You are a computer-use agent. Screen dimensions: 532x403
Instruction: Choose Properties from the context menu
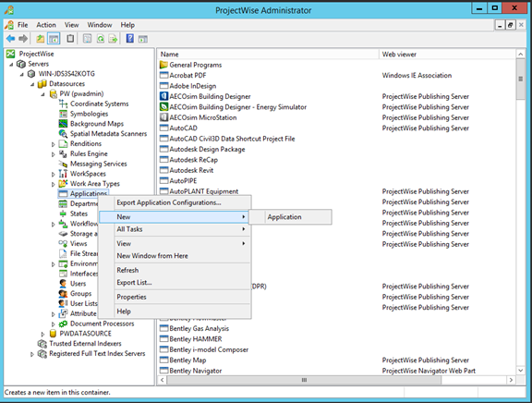(175, 297)
